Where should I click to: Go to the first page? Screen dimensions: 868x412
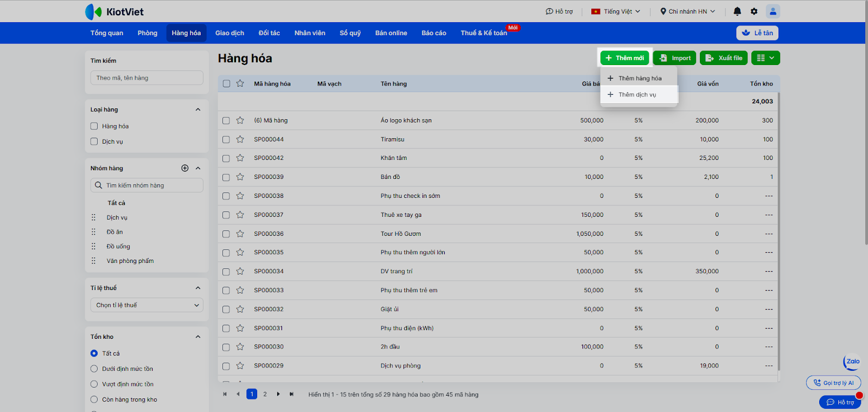click(225, 394)
